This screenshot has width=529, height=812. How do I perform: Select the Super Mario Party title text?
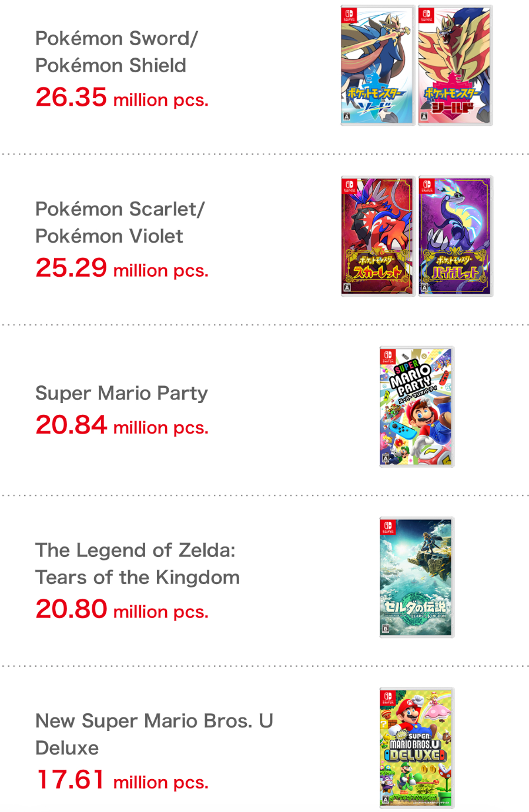(122, 393)
